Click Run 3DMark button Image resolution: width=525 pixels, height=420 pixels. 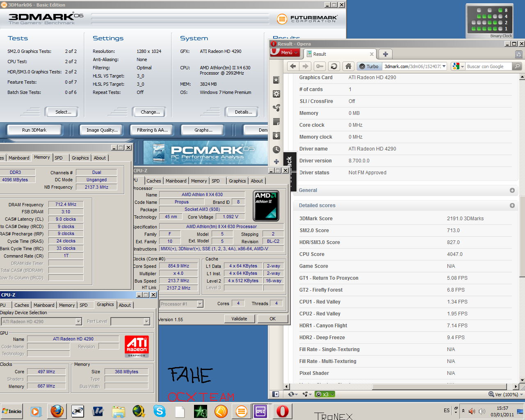pos(34,130)
